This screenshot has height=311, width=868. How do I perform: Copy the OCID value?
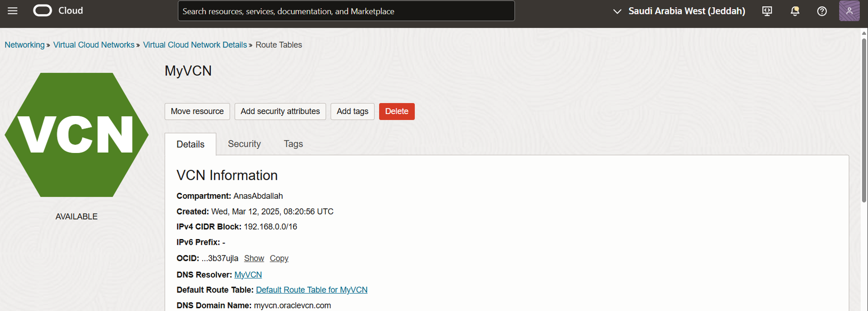[279, 258]
